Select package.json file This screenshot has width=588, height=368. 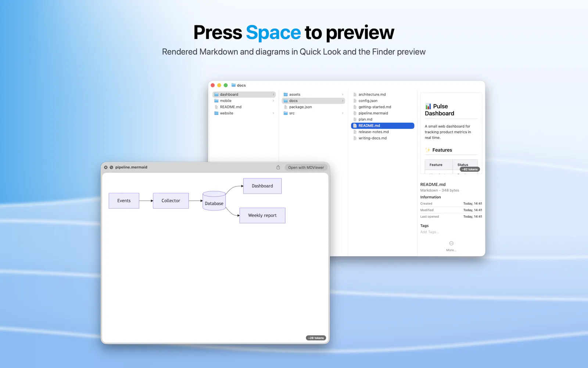(313, 107)
